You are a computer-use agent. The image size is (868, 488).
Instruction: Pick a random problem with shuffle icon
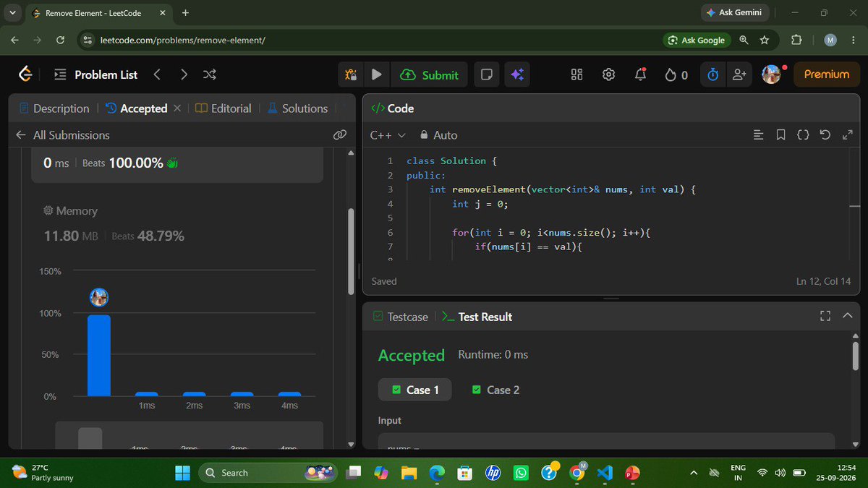[209, 74]
